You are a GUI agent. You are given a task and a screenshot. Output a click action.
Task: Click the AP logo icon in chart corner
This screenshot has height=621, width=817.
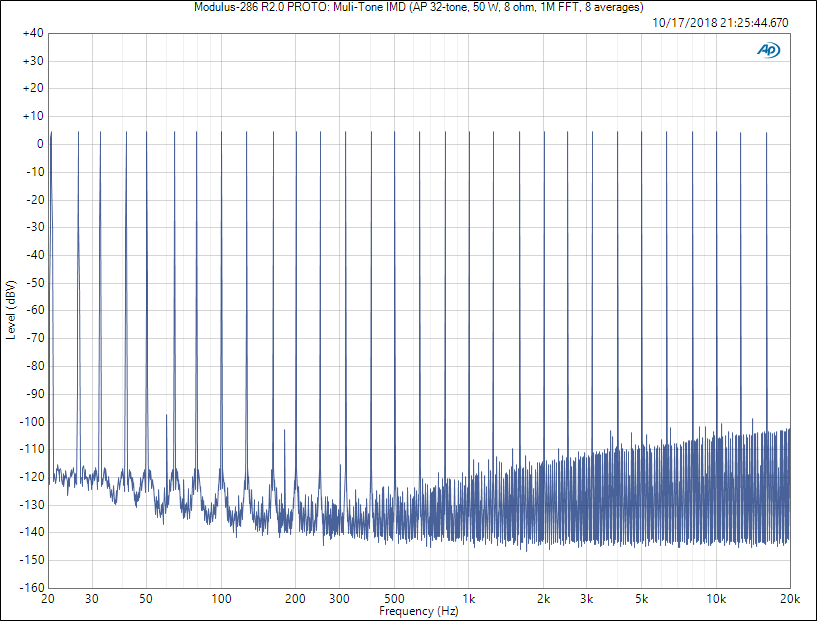coord(769,50)
